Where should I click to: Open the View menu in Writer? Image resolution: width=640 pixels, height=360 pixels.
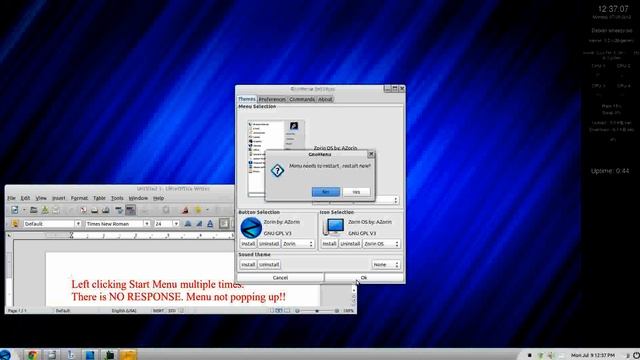pos(41,198)
